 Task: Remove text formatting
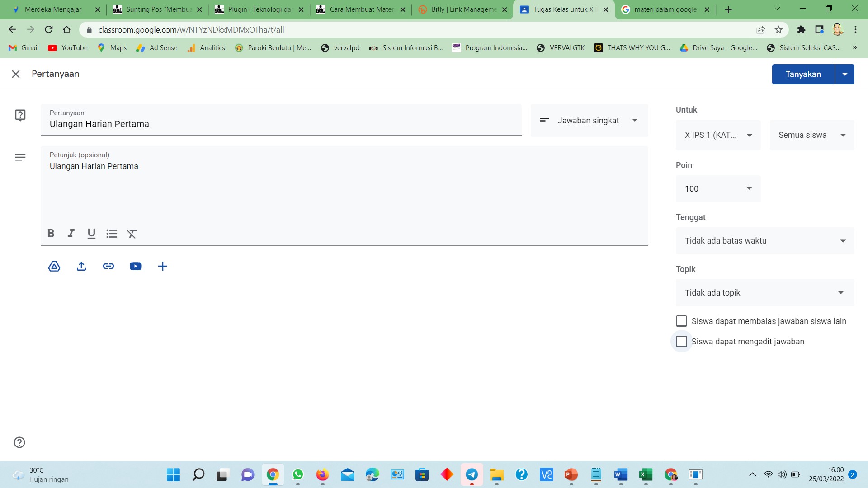(x=132, y=233)
